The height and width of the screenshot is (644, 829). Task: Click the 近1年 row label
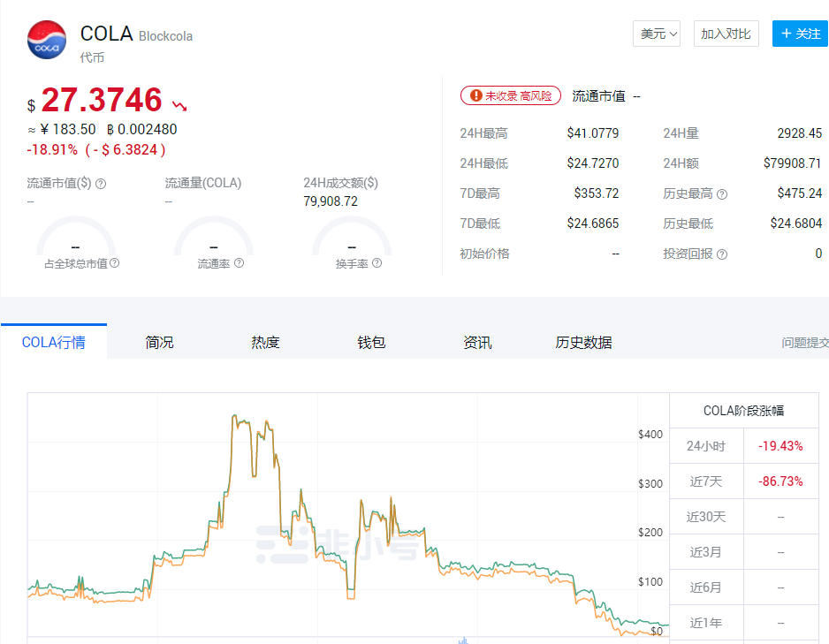706,623
